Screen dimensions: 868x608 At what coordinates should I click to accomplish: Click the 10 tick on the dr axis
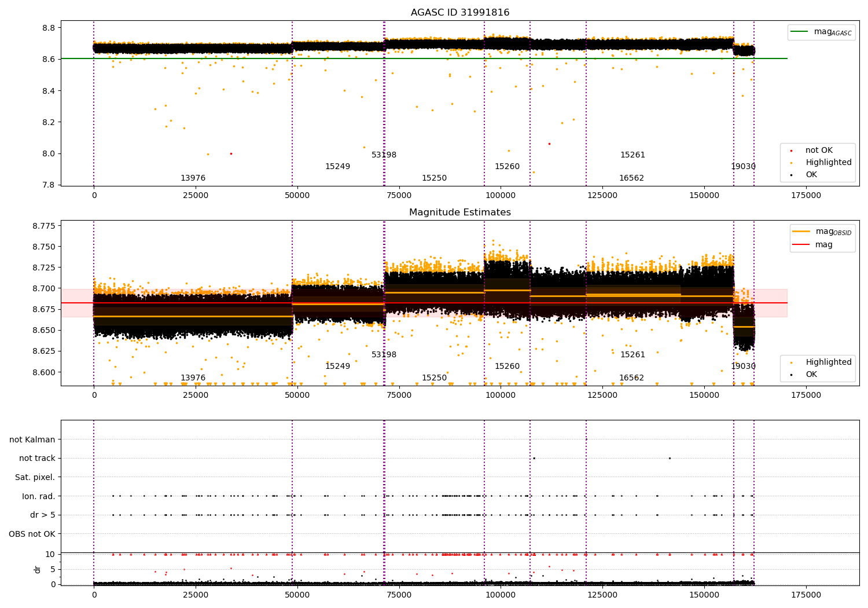pyautogui.click(x=50, y=554)
